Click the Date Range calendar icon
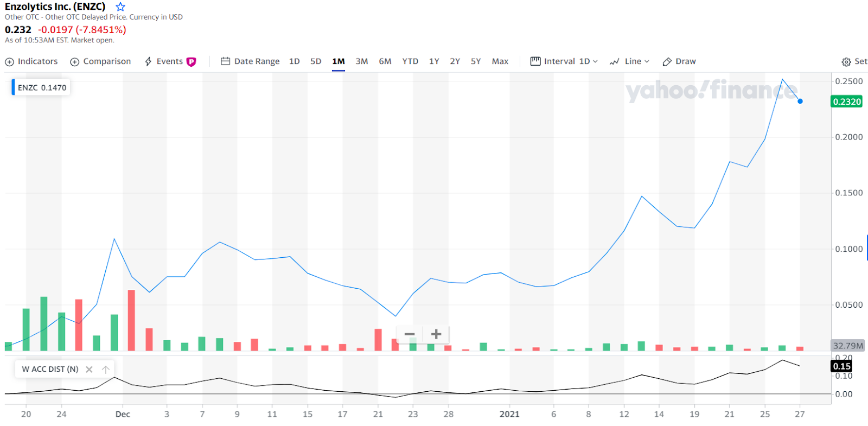This screenshot has height=426, width=868. pos(226,61)
